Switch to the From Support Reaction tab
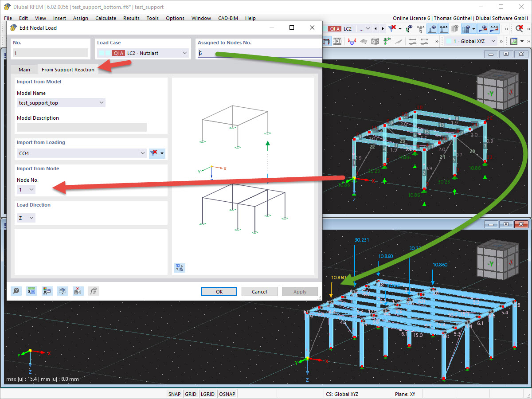Viewport: 532px width, 399px height. [x=67, y=70]
